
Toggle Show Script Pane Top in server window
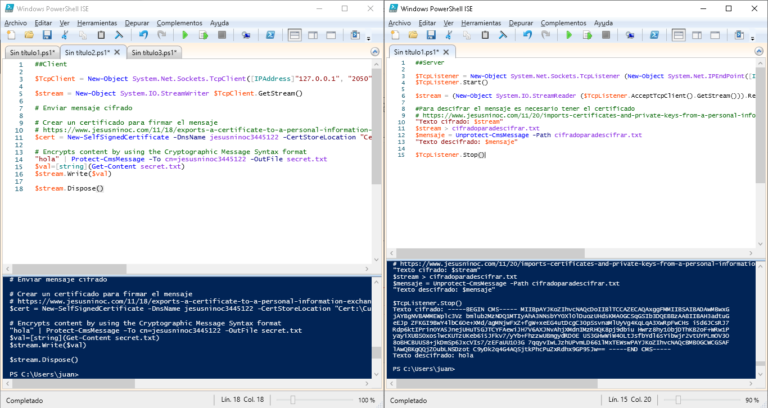[679, 35]
